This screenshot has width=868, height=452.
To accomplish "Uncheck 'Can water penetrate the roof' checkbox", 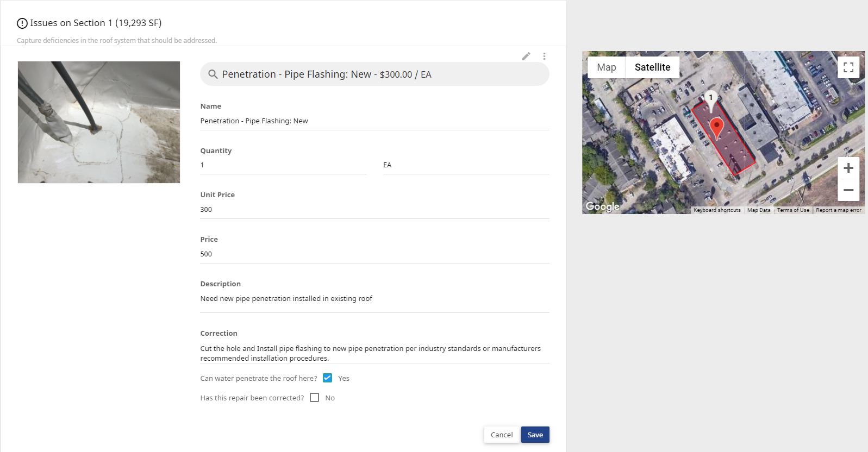I will click(x=327, y=378).
